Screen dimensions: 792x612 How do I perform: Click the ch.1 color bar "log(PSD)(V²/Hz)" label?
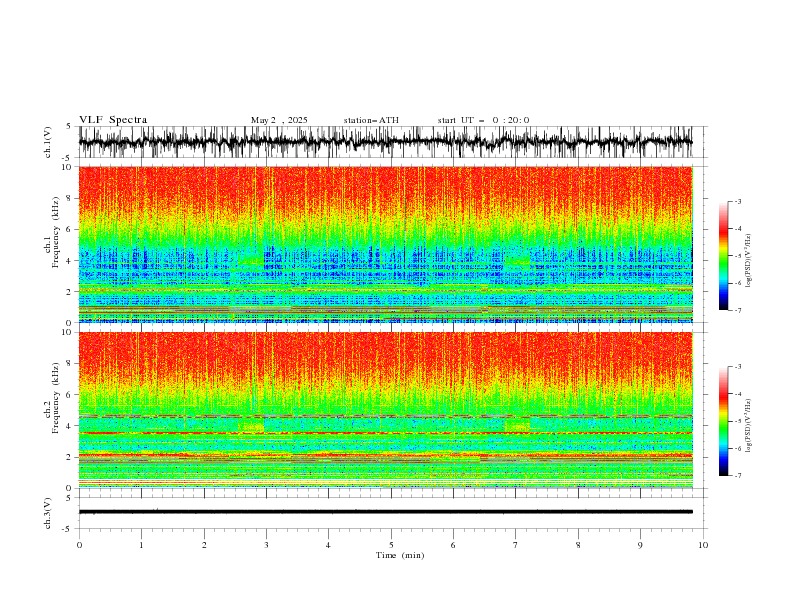click(748, 261)
